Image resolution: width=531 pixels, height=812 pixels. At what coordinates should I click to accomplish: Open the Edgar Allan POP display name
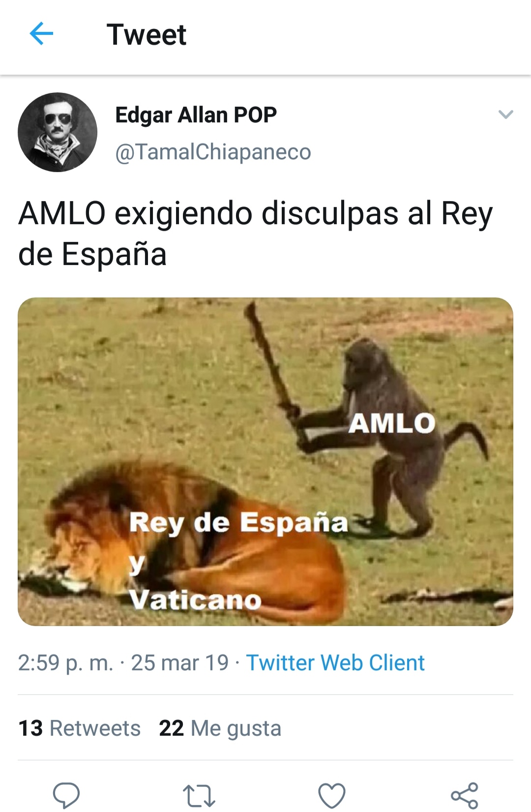point(196,115)
